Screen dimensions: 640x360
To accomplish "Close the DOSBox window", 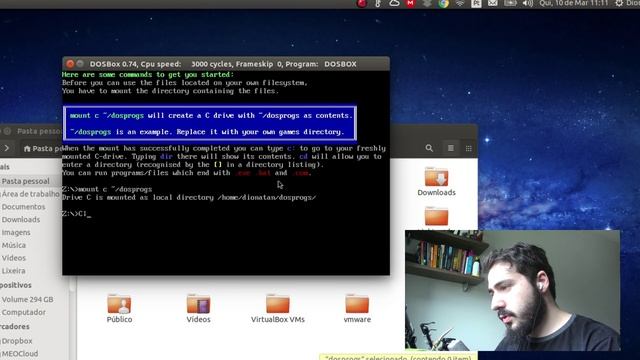I will pyautogui.click(x=70, y=64).
